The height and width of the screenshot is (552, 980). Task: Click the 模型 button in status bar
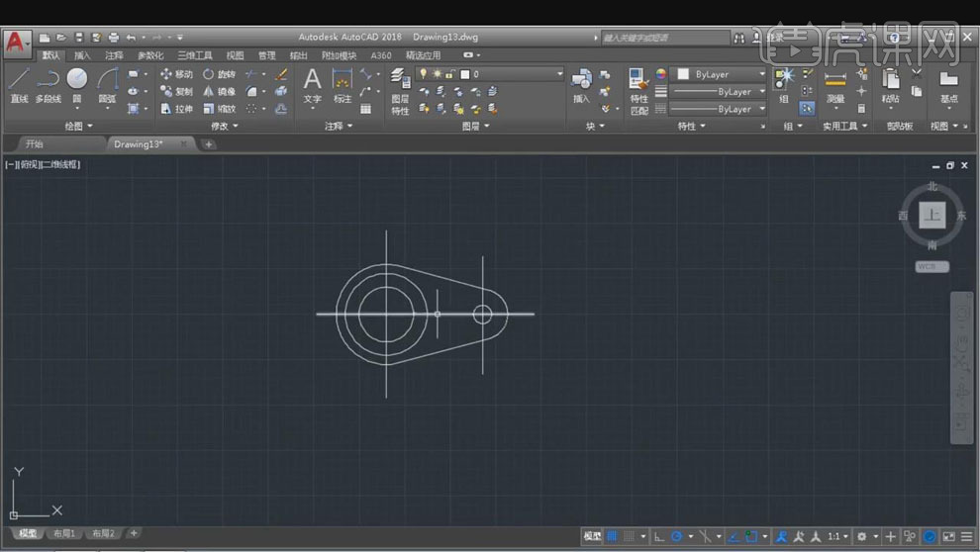(592, 536)
